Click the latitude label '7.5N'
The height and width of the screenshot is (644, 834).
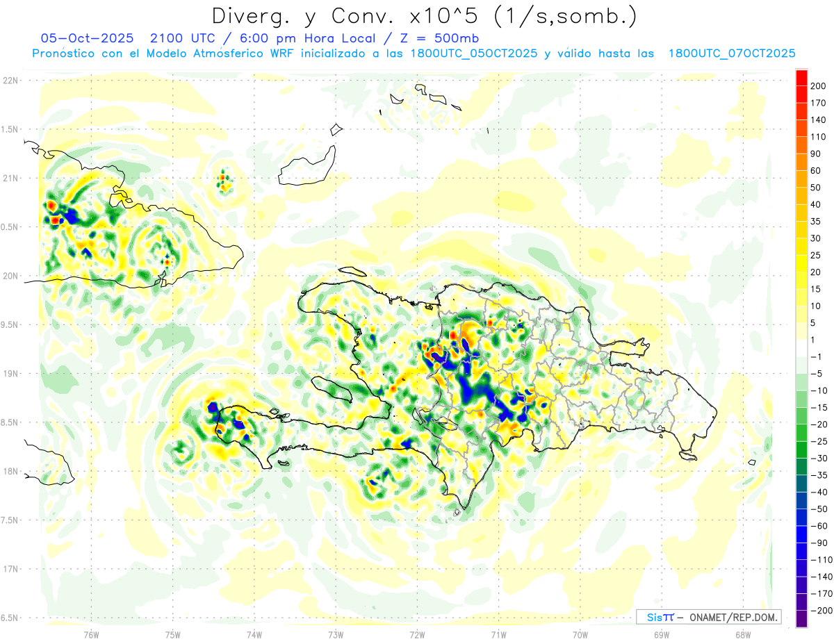(10, 520)
